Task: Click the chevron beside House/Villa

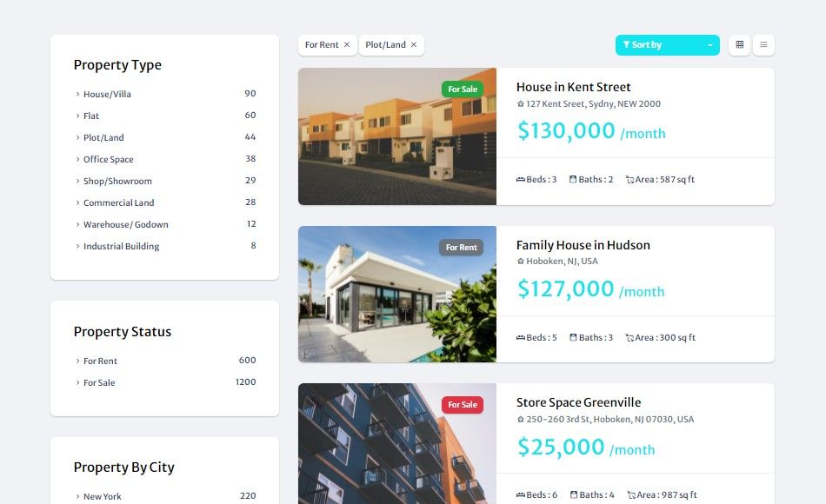Action: click(77, 94)
